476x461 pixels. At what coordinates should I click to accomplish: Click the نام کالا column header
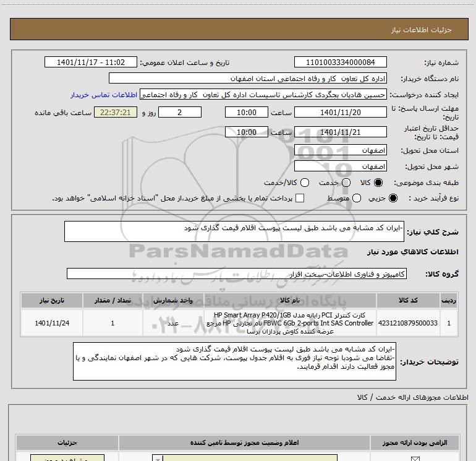pyautogui.click(x=289, y=300)
